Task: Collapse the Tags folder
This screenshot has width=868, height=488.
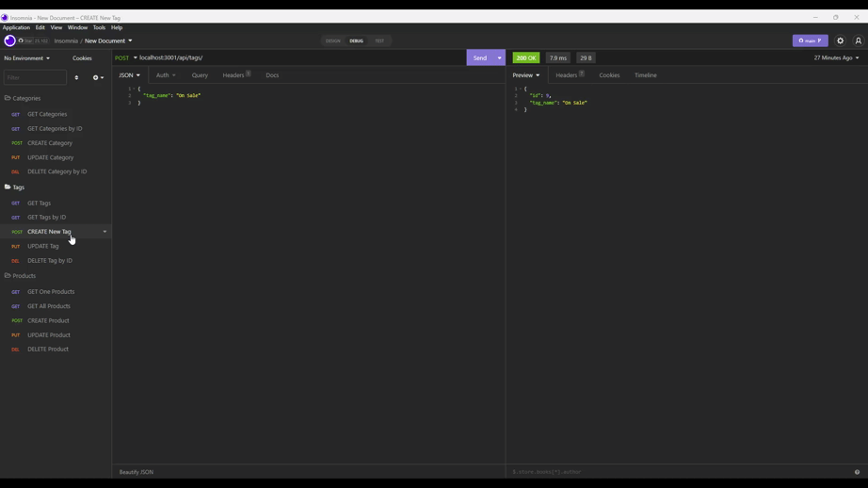Action: click(x=15, y=187)
